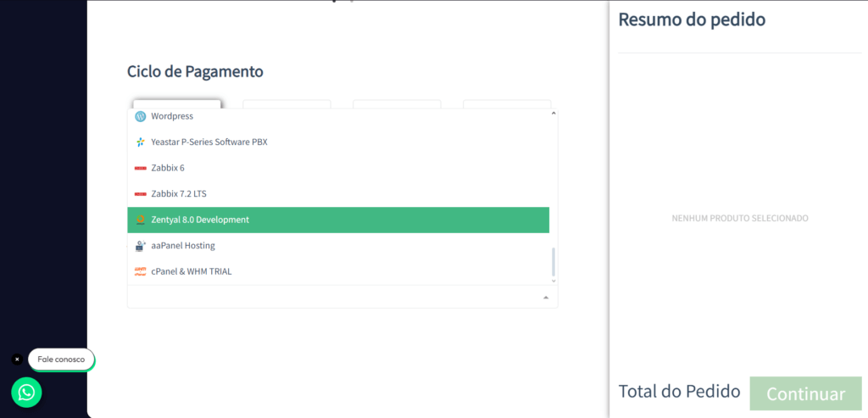Click the list scrollbar up arrow
Viewport: 868px width, 418px height.
tap(553, 114)
